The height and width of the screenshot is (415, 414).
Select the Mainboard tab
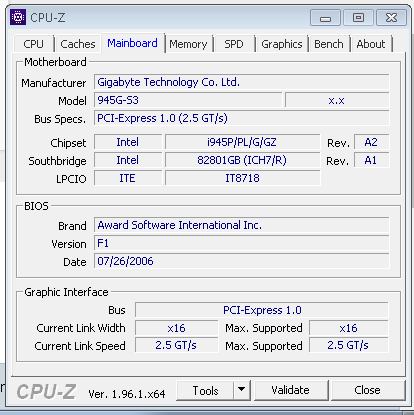[132, 43]
